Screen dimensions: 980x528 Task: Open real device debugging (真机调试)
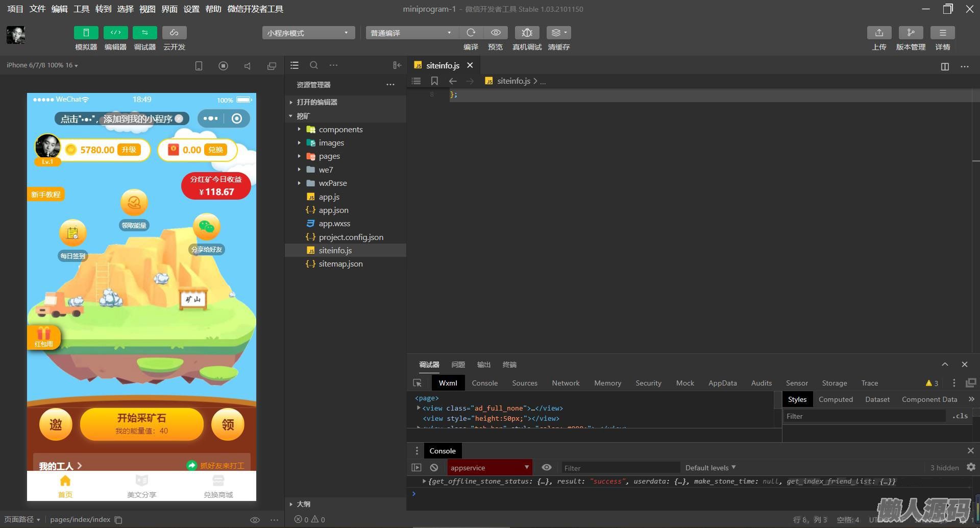(x=527, y=33)
